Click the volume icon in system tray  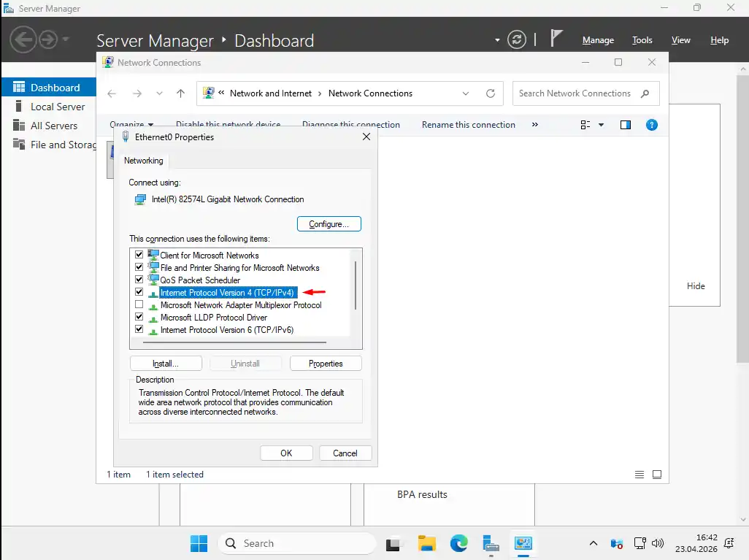658,543
